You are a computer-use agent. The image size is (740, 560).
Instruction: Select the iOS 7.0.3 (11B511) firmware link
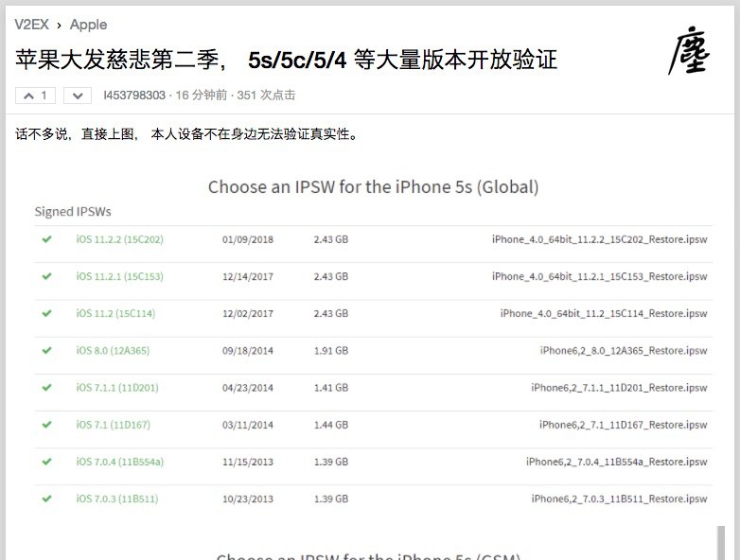(117, 499)
